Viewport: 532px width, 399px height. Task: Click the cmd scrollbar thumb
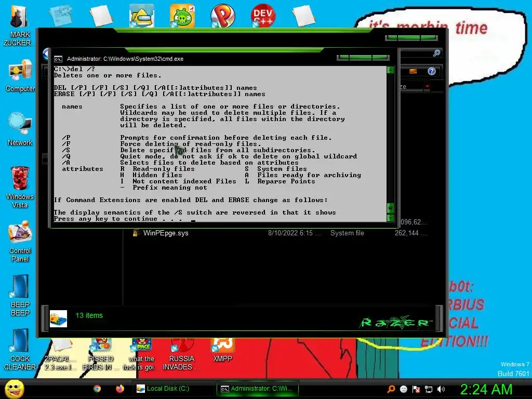pos(391,208)
